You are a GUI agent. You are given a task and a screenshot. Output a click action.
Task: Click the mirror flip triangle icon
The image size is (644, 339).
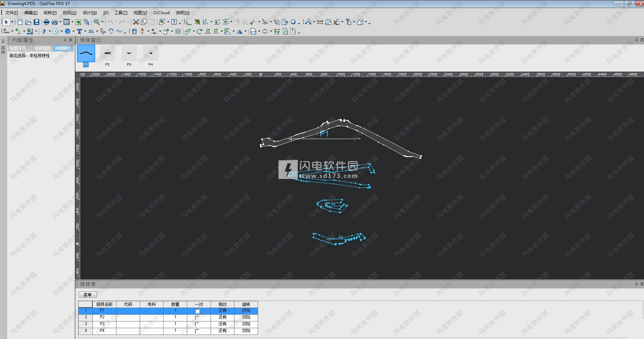(239, 31)
